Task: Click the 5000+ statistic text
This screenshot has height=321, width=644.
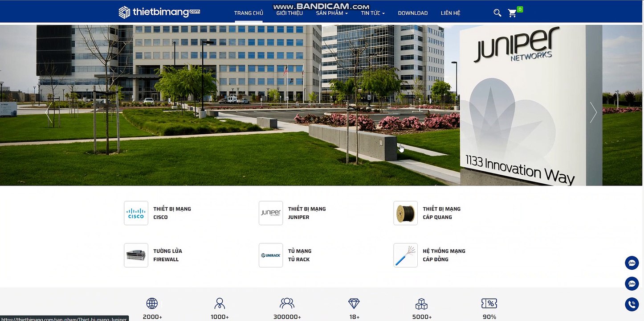Action: [x=422, y=317]
